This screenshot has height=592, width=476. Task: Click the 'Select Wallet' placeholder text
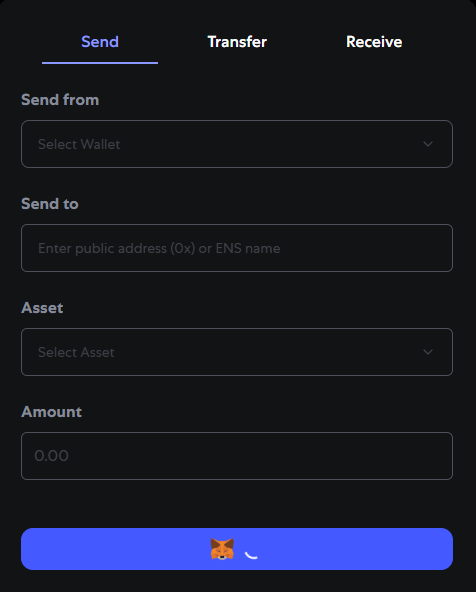79,144
